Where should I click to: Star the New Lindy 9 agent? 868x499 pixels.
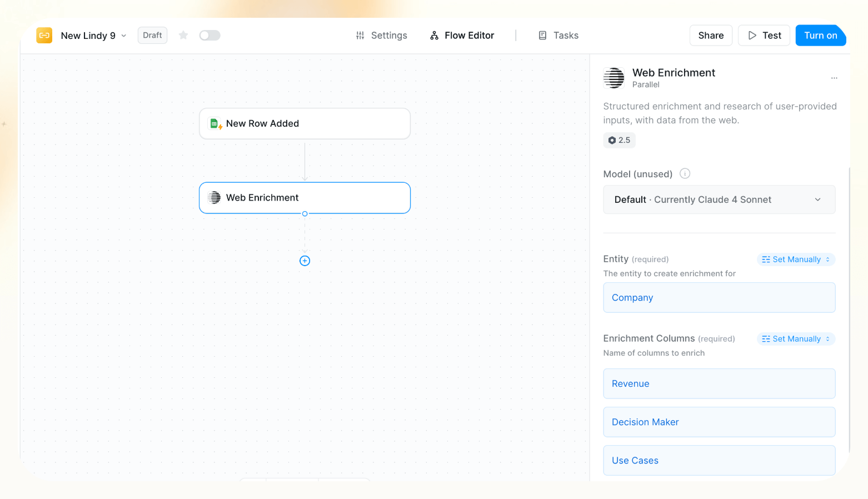pos(183,35)
